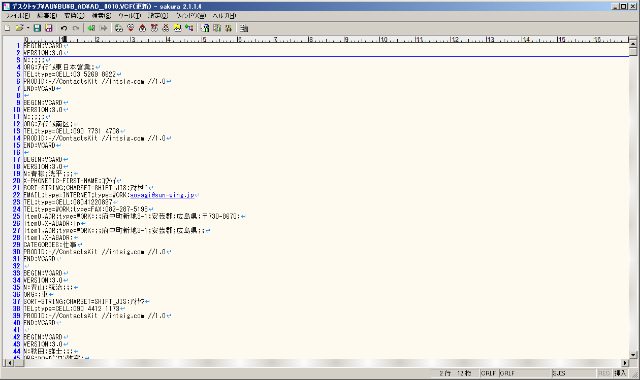The image size is (640, 380).
Task: Click the vertical scrollbar thumb
Action: point(633,51)
